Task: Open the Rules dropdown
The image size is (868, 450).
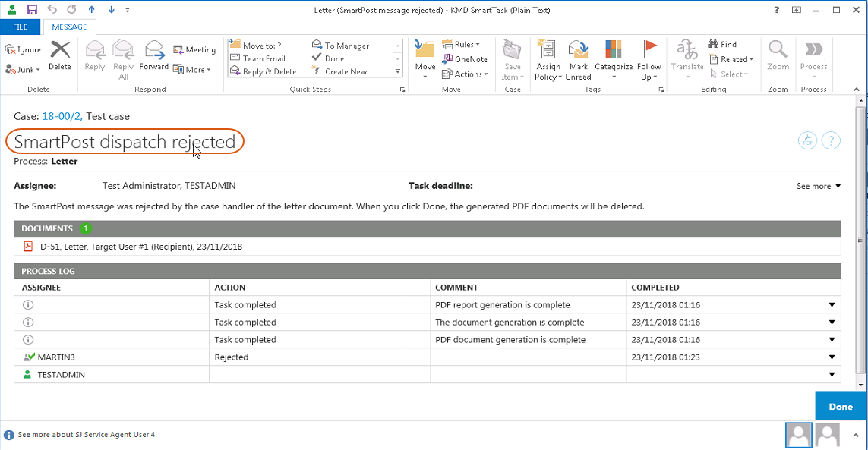Action: pyautogui.click(x=460, y=44)
